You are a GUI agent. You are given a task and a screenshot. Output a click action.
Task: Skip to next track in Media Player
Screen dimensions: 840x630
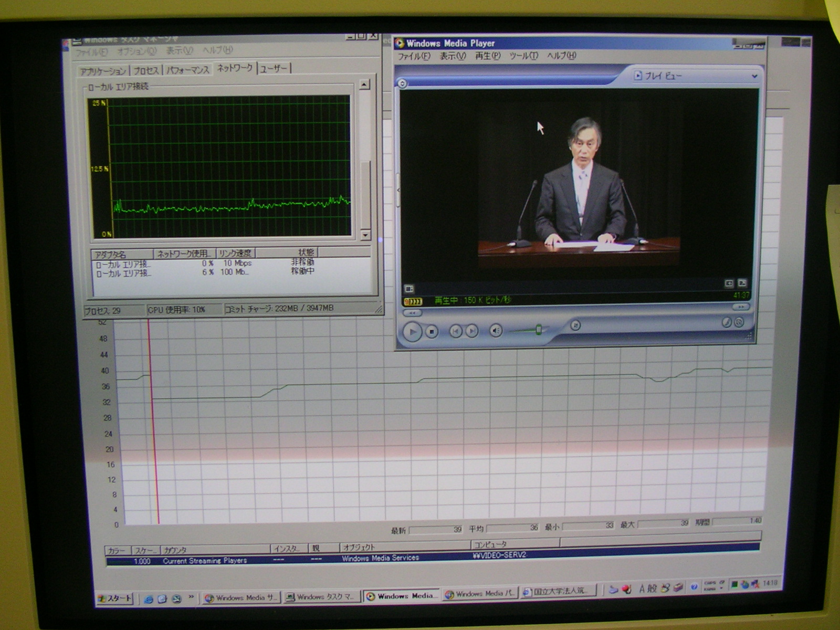click(x=472, y=331)
